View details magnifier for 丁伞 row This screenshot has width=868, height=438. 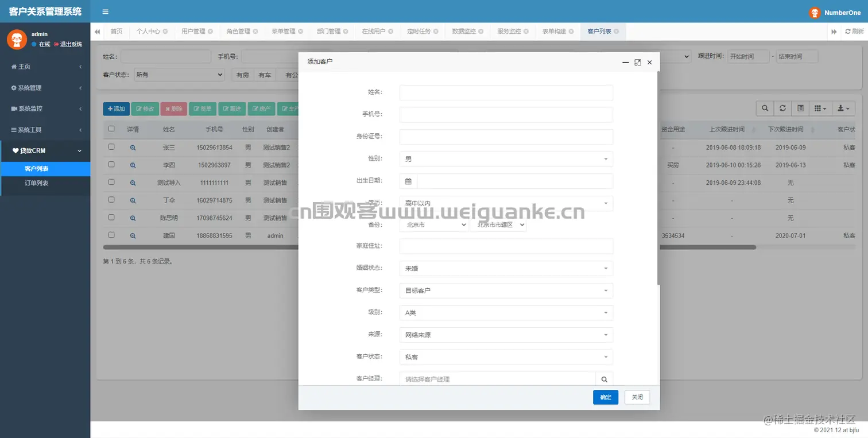(x=133, y=200)
